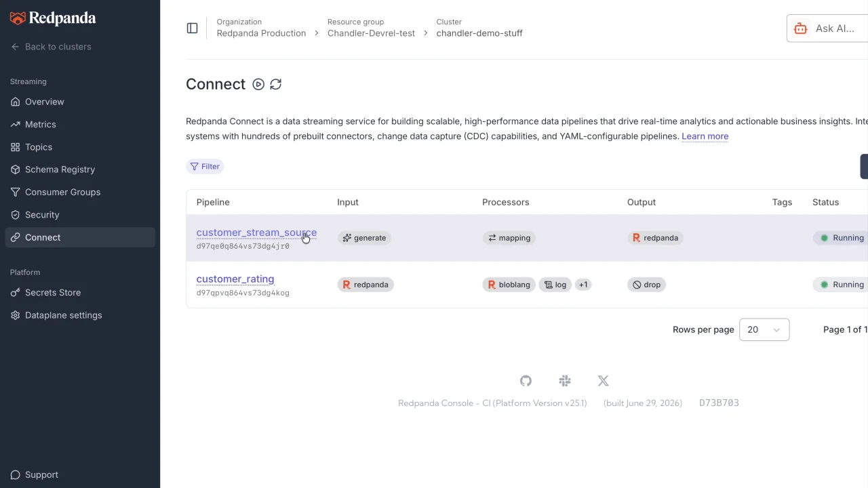868x488 pixels.
Task: Open the X social icon in footer
Action: 603,381
